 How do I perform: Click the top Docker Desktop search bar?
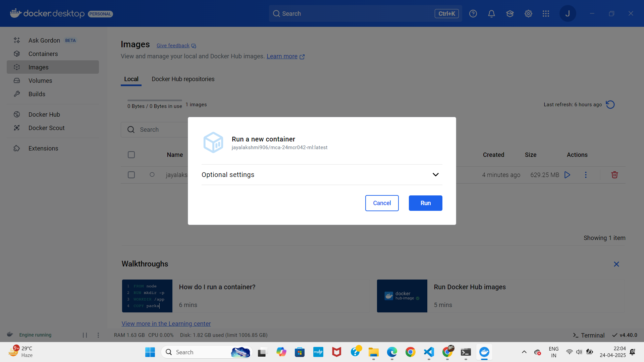365,13
